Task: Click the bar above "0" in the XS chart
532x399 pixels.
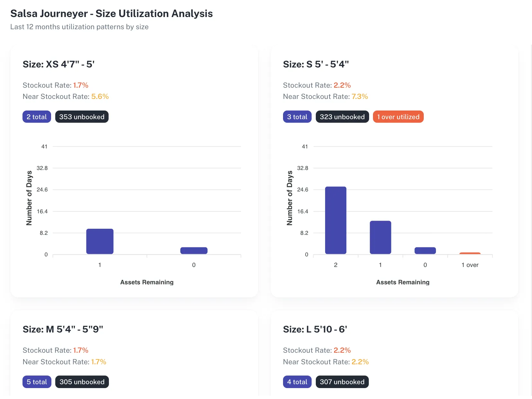Action: (x=194, y=251)
